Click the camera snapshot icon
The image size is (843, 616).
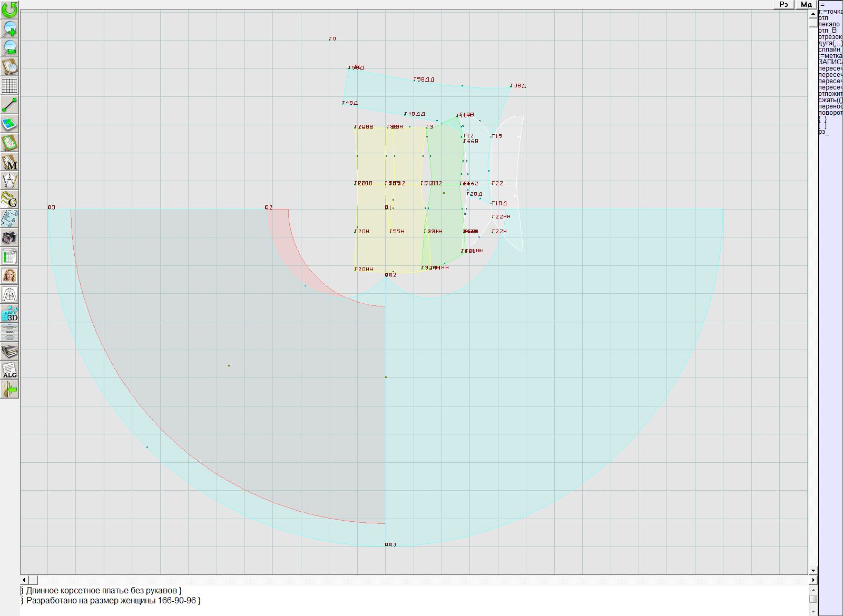[9, 237]
